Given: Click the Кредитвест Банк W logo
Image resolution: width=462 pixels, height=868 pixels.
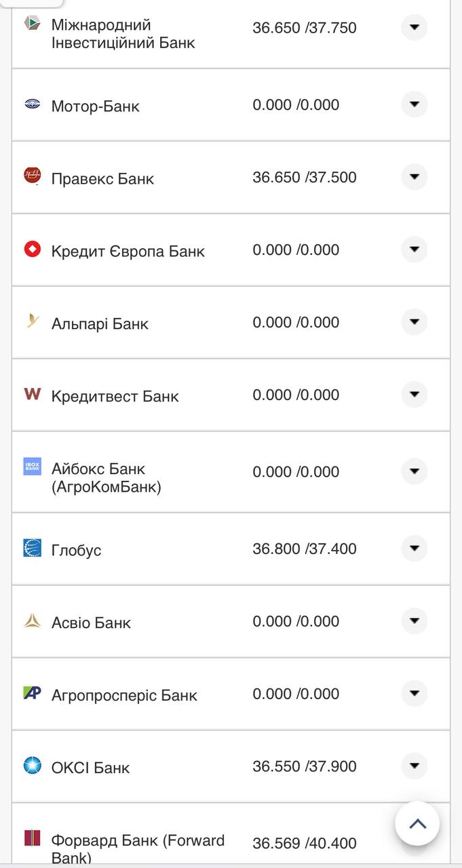Looking at the screenshot, I should (x=33, y=393).
